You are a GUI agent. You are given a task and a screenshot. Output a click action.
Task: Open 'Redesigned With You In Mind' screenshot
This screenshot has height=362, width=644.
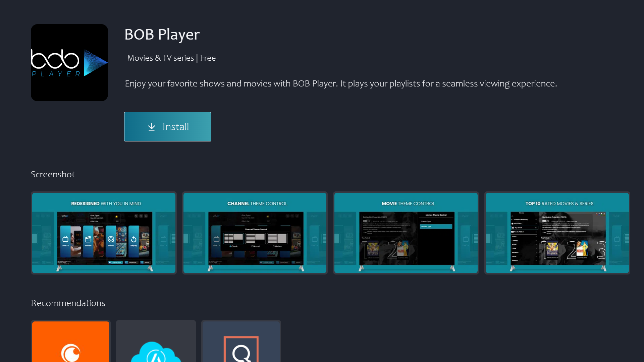point(104,233)
